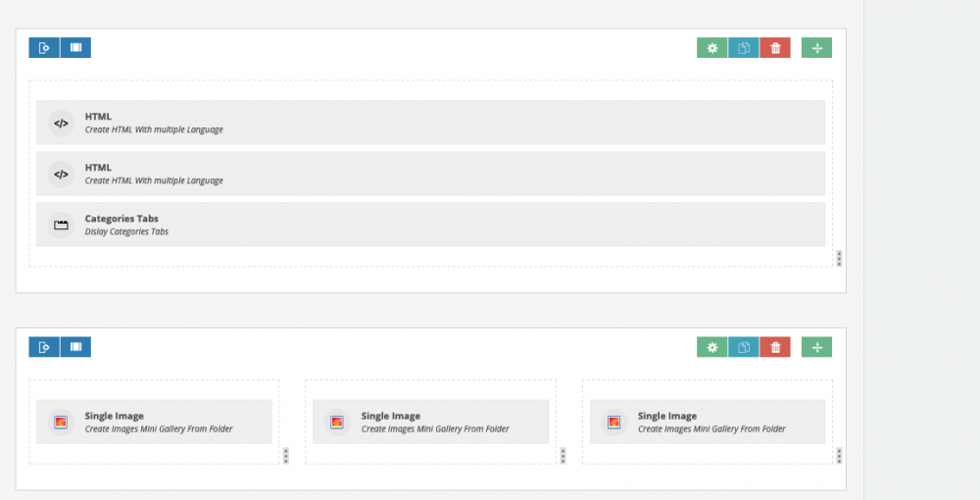
Task: Click left column 'Create Images Mini Gallery' description
Action: [x=159, y=428]
